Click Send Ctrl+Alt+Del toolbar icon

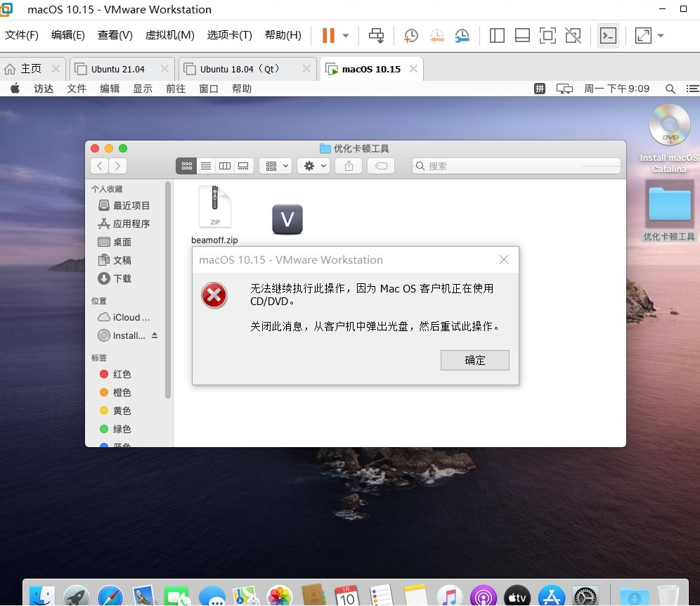coord(376,35)
